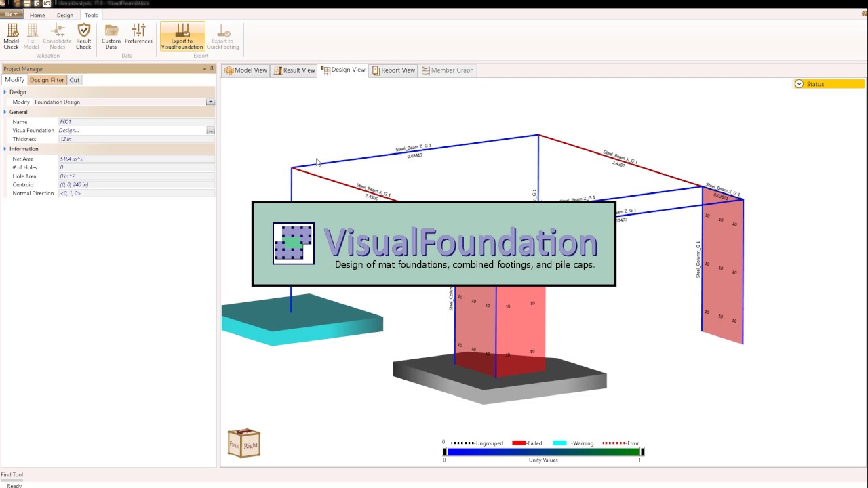Screen dimensions: 868x488
Task: Switch to Result View tab
Action: pyautogui.click(x=294, y=70)
